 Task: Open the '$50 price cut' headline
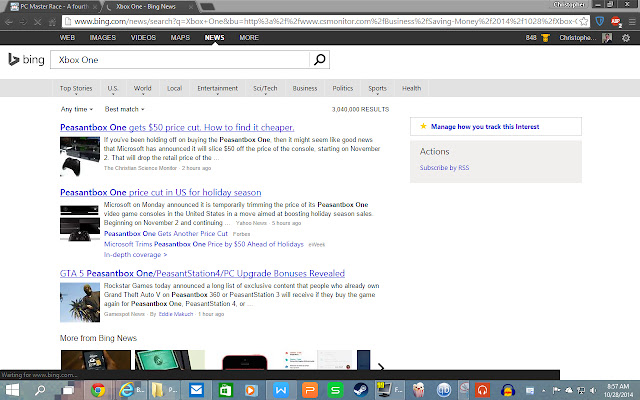point(177,127)
